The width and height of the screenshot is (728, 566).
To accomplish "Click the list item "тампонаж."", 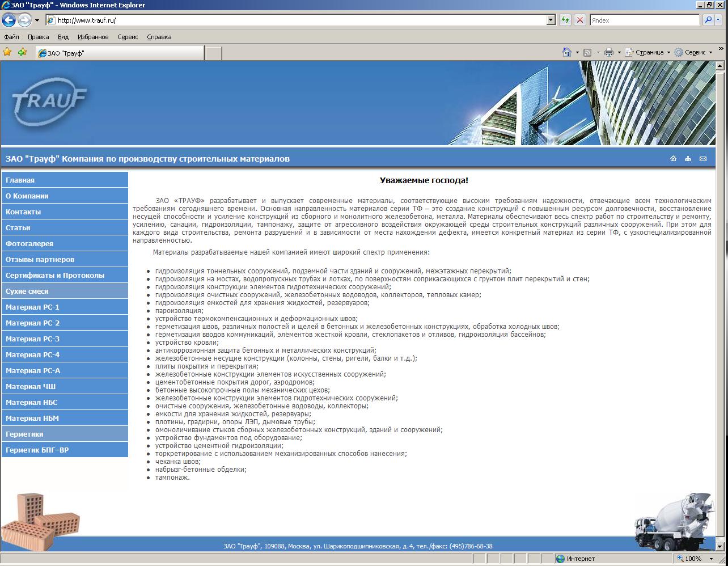I will tap(172, 478).
